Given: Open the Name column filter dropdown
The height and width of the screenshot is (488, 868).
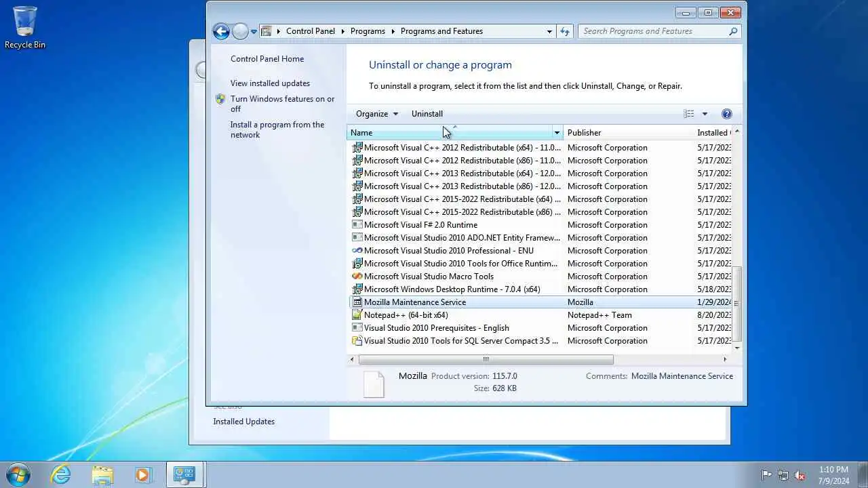Looking at the screenshot, I should [x=557, y=133].
